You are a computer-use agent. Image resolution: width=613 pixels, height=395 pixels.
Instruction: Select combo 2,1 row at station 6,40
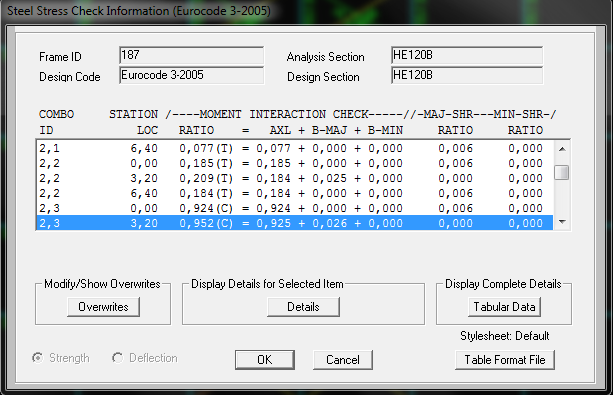pyautogui.click(x=295, y=148)
